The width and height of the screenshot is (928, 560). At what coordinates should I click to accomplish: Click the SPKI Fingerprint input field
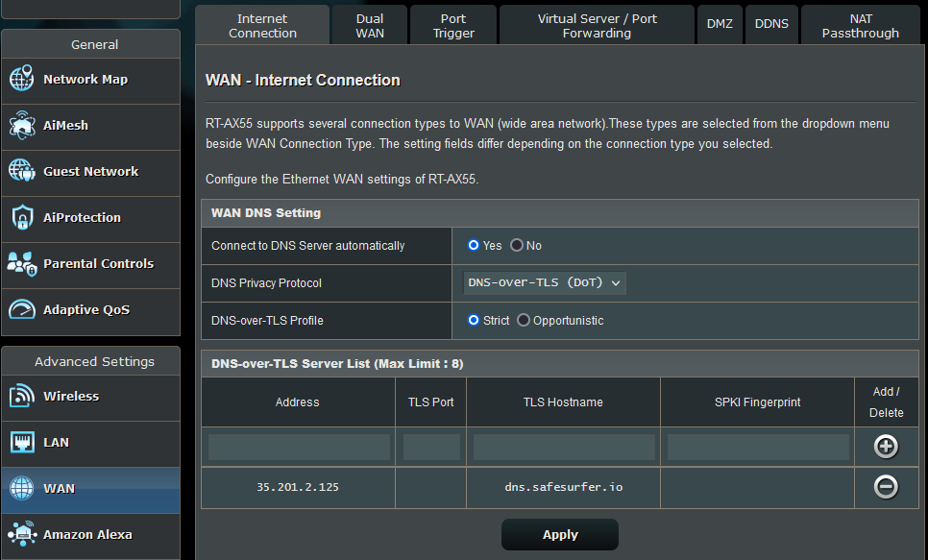[758, 447]
